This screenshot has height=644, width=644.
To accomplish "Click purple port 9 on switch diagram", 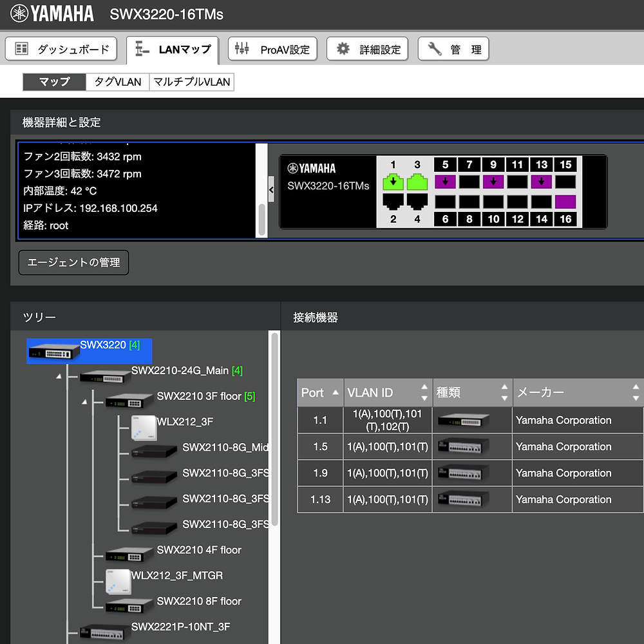I will (493, 182).
